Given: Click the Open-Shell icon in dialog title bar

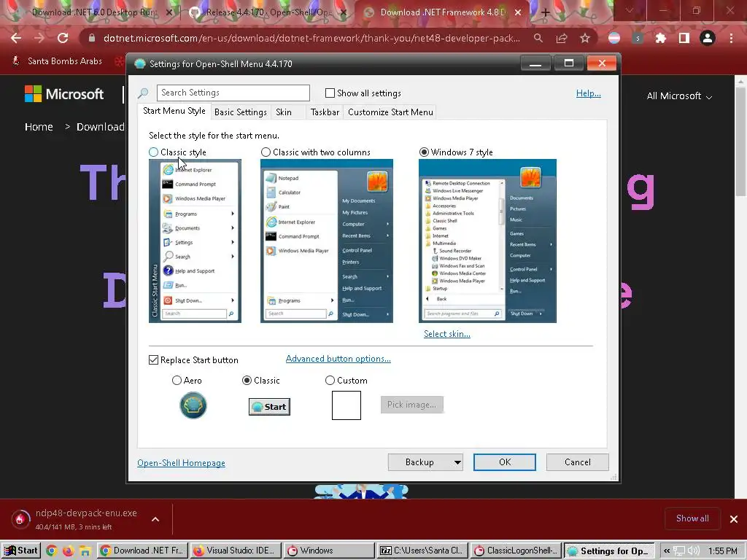Looking at the screenshot, I should tap(139, 63).
